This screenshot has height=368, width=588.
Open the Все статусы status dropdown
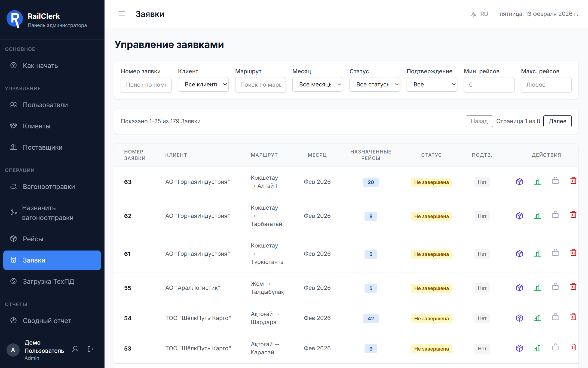(x=375, y=85)
